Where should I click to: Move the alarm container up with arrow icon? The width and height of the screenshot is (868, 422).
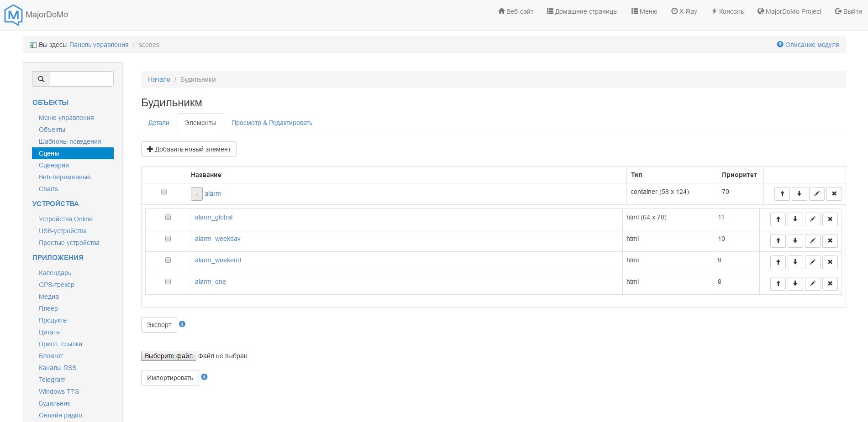pyautogui.click(x=782, y=194)
